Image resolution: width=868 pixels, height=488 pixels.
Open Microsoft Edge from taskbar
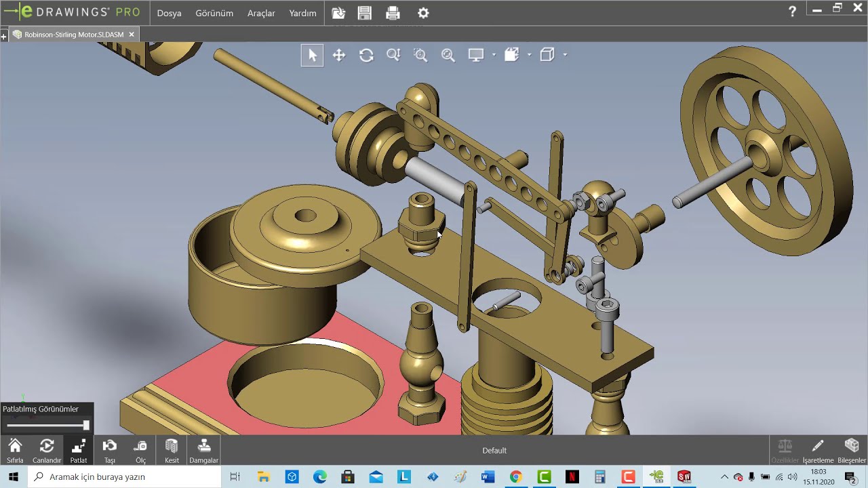click(320, 477)
